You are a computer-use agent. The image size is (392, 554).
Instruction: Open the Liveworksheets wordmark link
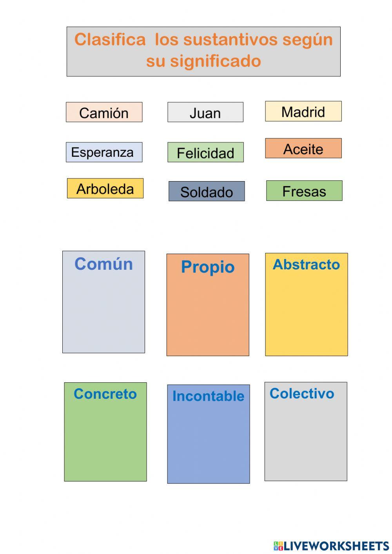[x=336, y=546]
